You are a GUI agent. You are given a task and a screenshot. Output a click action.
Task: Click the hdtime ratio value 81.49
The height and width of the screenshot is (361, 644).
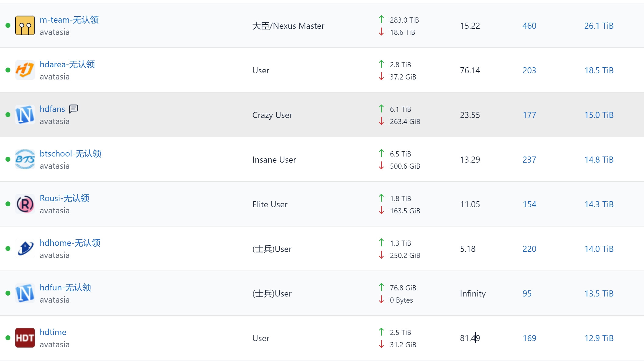coord(470,338)
